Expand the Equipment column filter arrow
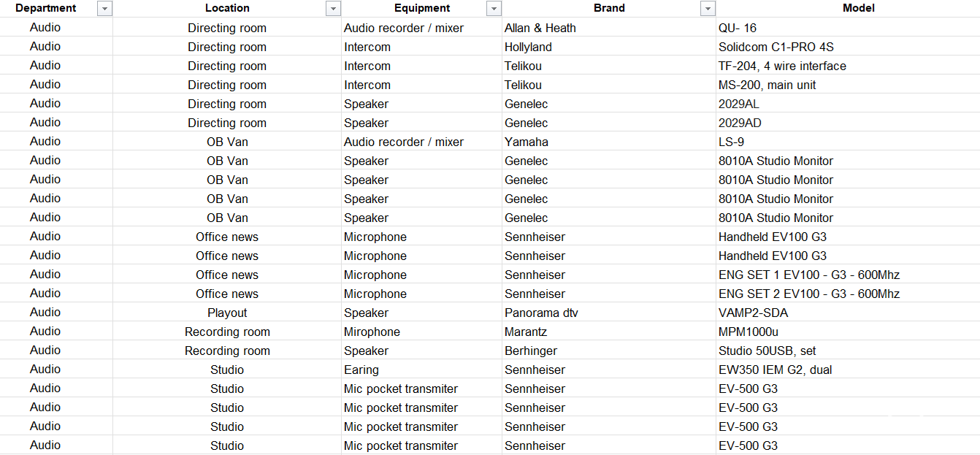 494,9
